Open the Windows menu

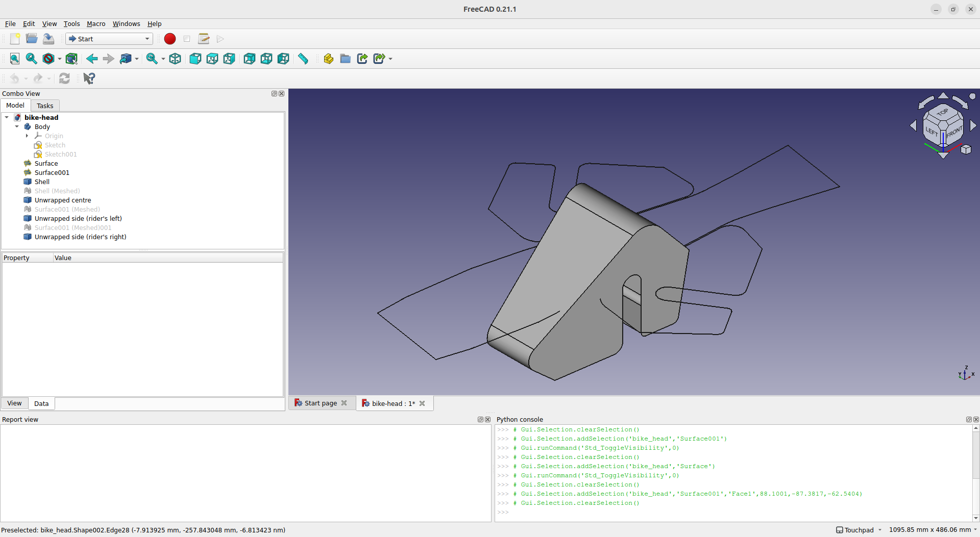pyautogui.click(x=126, y=23)
